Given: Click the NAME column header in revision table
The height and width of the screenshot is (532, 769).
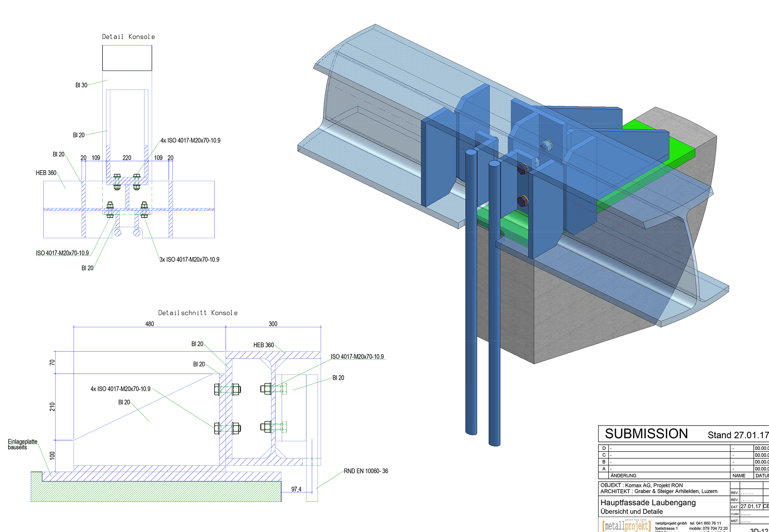Looking at the screenshot, I should (739, 476).
